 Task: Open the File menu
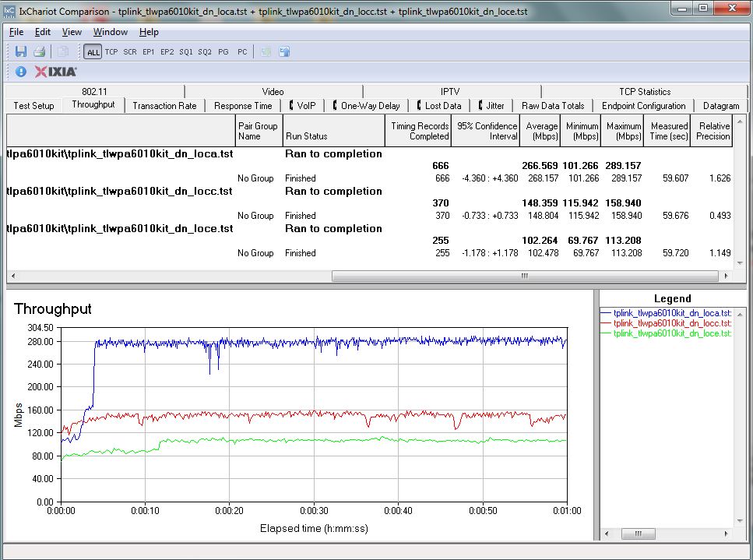pyautogui.click(x=16, y=32)
